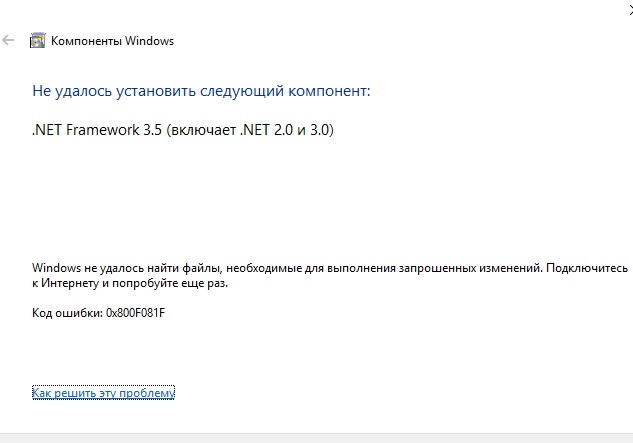Click the word 'компонент:' in the blue heading
The width and height of the screenshot is (633, 443).
[329, 91]
